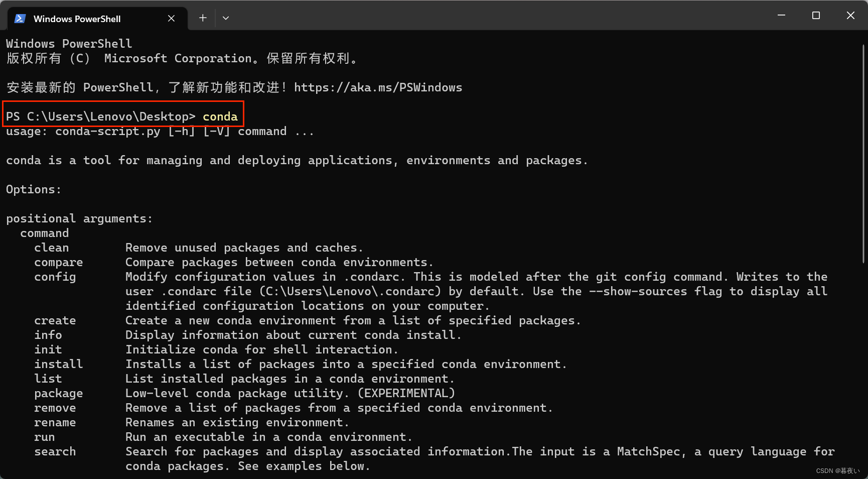
Task: Expand the new tab profile dropdown
Action: click(226, 18)
